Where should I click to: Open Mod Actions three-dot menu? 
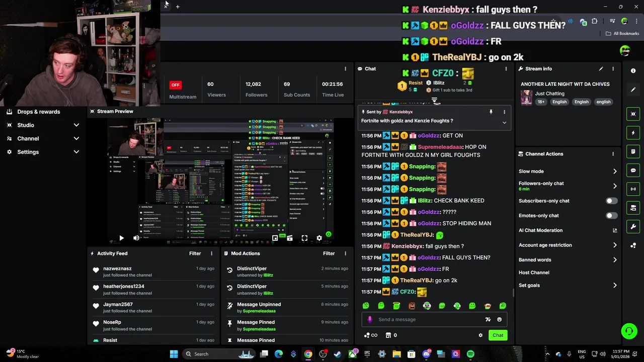tap(345, 253)
